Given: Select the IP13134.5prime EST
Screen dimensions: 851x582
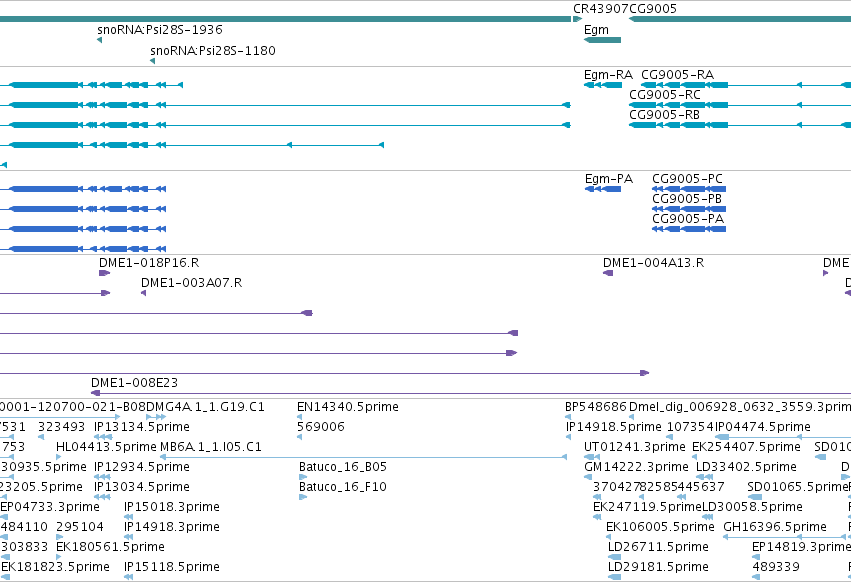Looking at the screenshot, I should [x=103, y=437].
